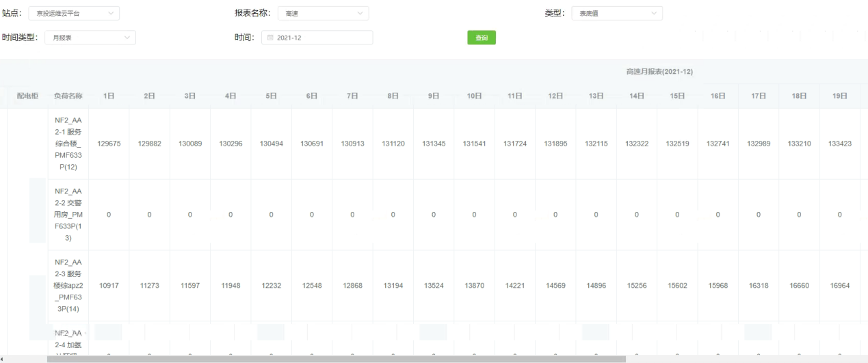
Task: Click the cell with value 16964
Action: tap(839, 286)
